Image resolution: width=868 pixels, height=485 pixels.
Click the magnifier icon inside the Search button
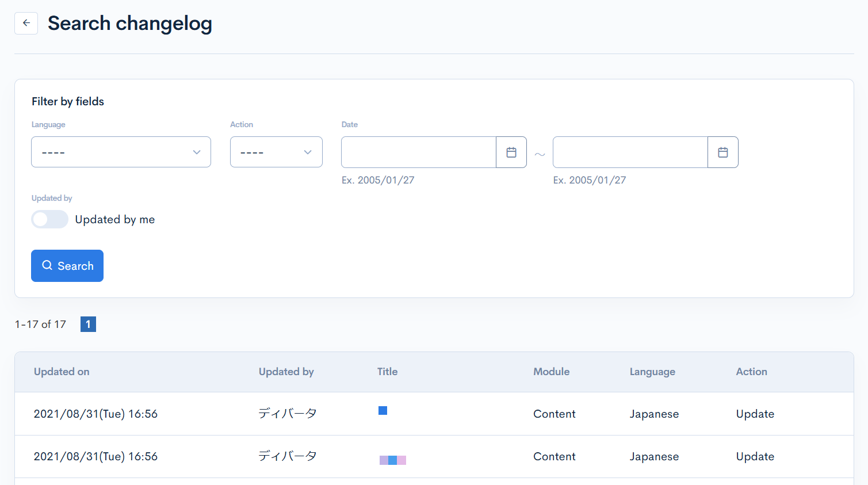[x=47, y=265]
